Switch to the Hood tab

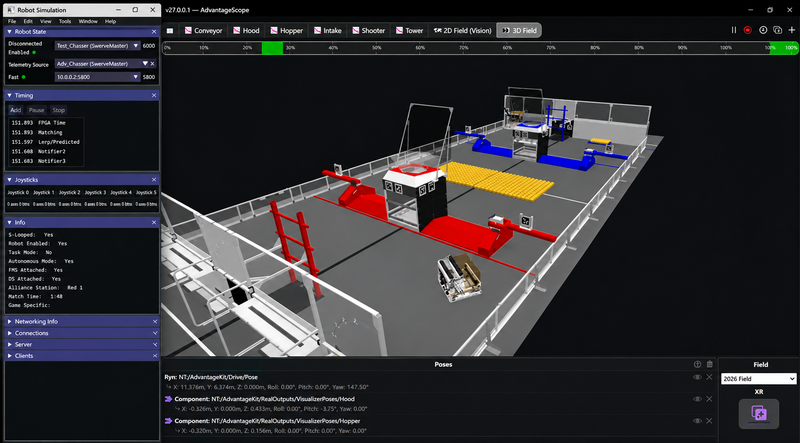tap(246, 31)
